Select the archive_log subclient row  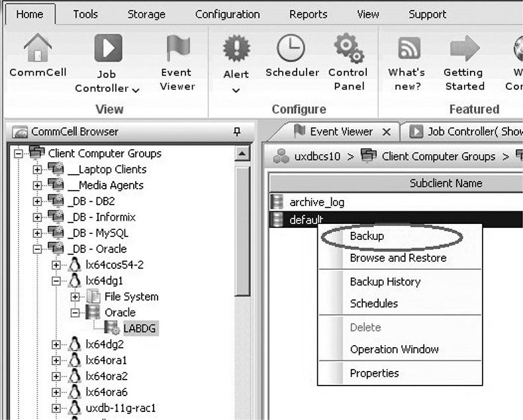click(x=396, y=202)
